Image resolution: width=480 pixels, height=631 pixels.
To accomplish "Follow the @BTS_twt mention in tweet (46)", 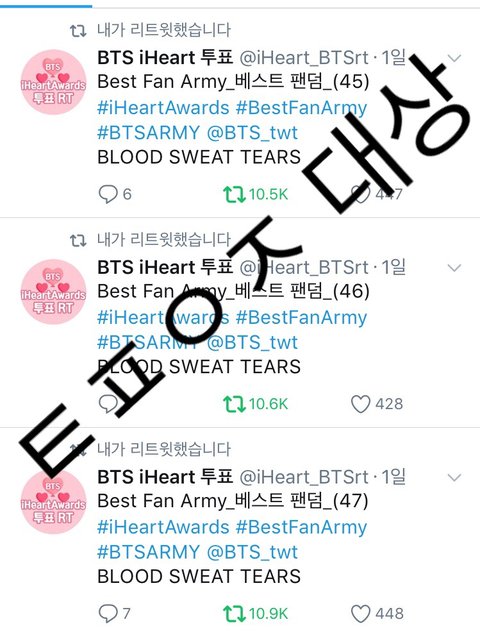I will (252, 342).
